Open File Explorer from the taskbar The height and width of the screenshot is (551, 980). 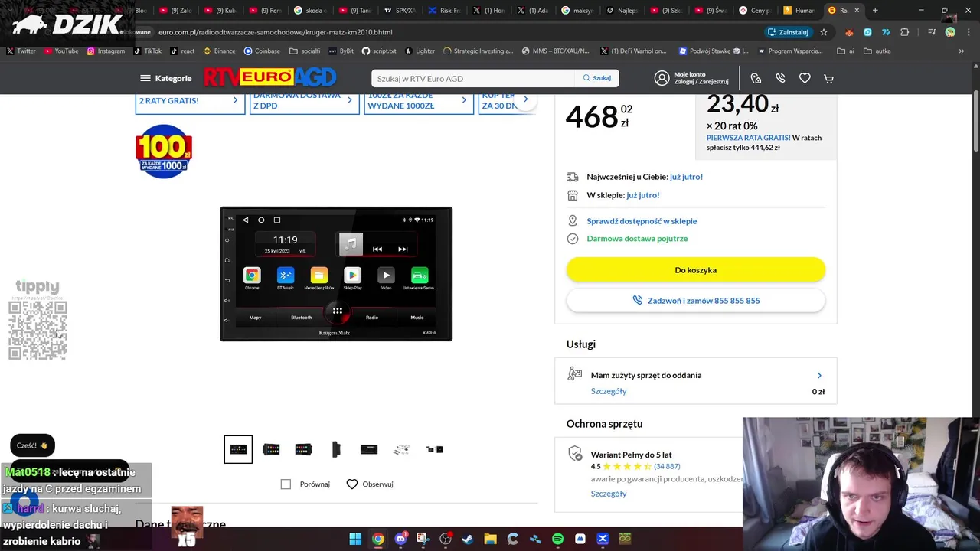click(490, 539)
